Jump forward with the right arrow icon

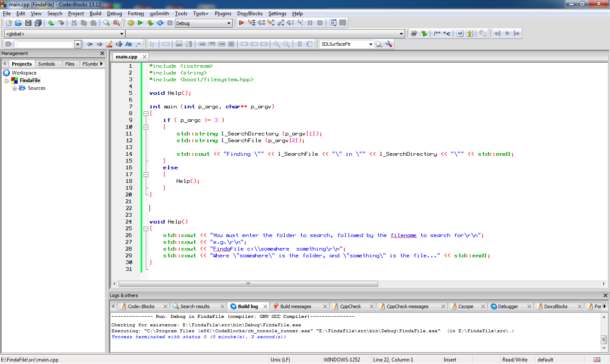point(100,44)
